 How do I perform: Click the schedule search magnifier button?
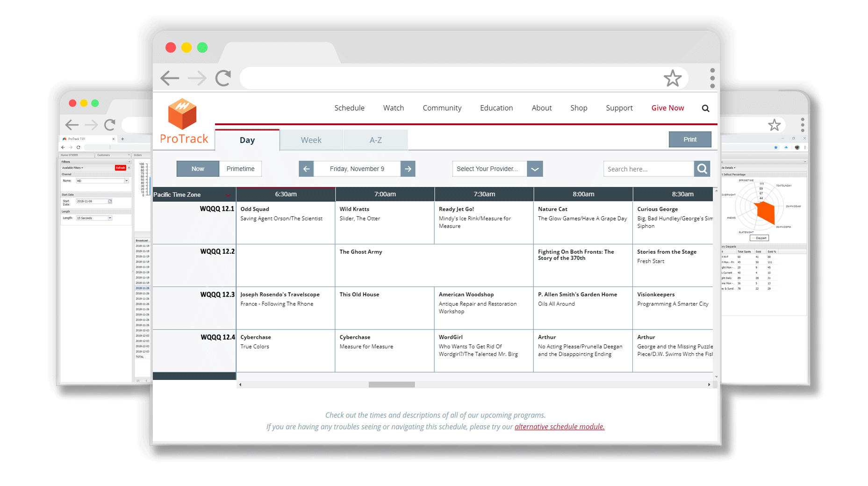pyautogui.click(x=702, y=169)
